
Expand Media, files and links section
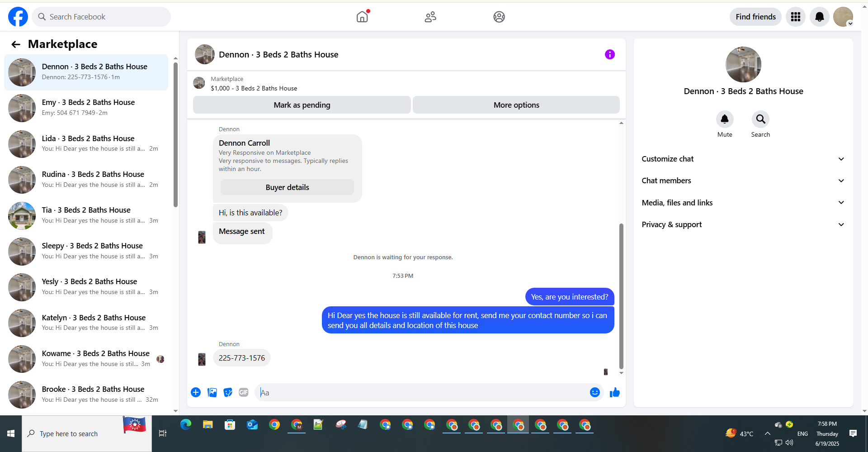743,203
